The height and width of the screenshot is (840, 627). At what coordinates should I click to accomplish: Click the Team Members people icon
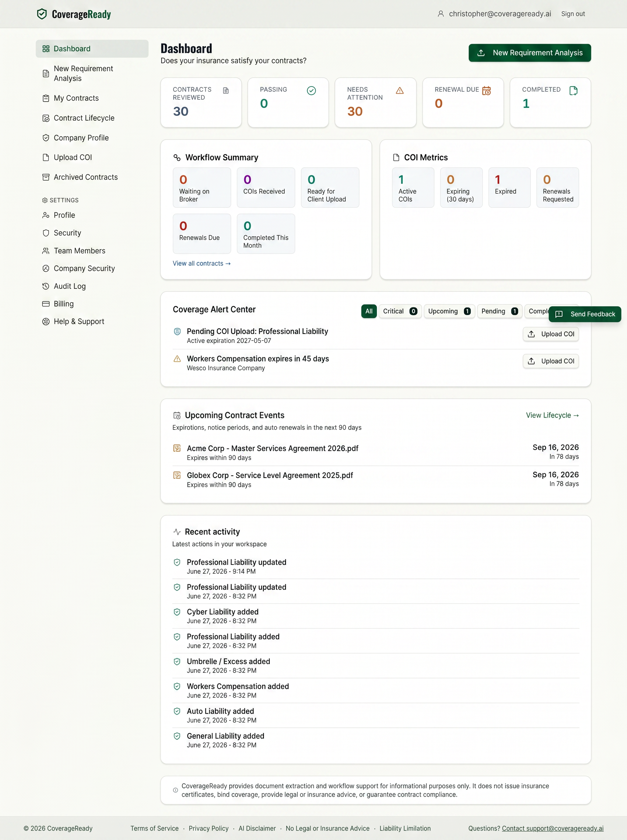(x=46, y=251)
